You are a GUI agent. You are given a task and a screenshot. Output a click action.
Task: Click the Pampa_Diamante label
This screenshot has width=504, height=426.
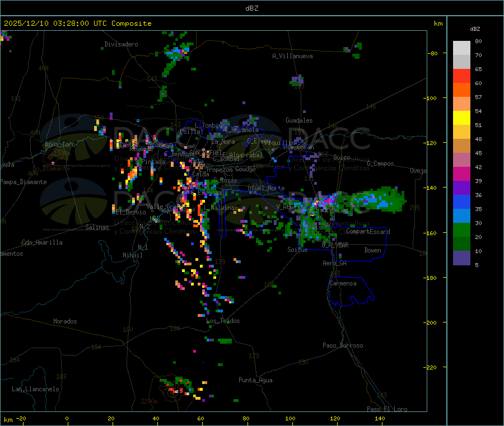(x=24, y=182)
